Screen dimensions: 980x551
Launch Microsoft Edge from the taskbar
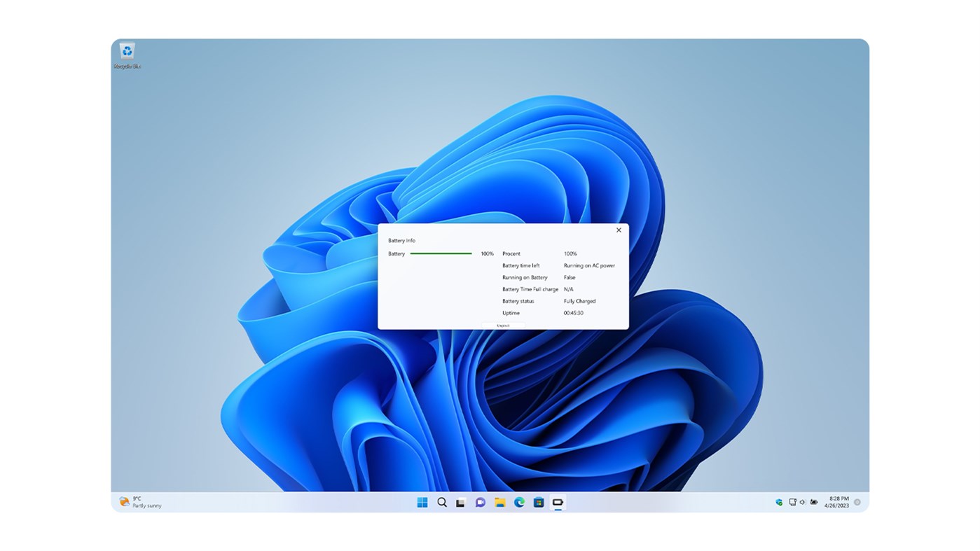click(x=519, y=502)
